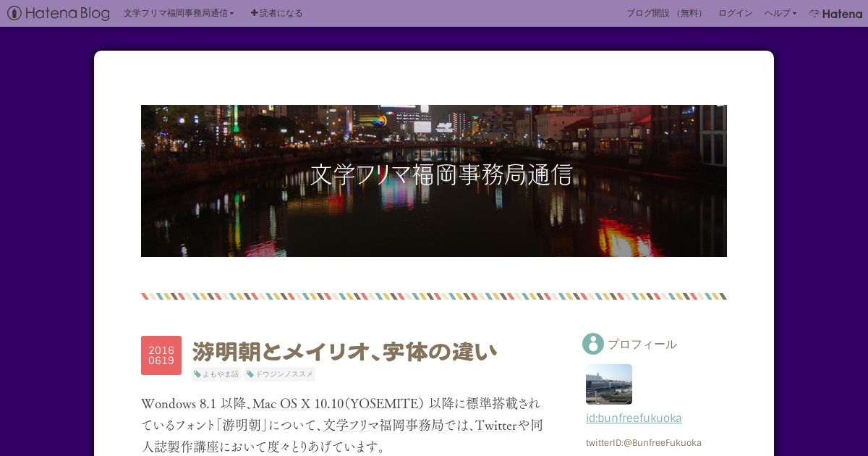This screenshot has width=868, height=456.
Task: Open the id:bunfreefukuoka profile link
Action: (634, 418)
